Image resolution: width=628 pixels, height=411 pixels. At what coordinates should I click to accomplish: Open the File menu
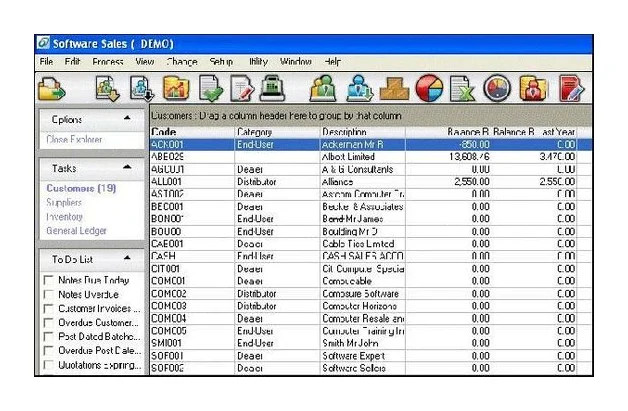46,62
